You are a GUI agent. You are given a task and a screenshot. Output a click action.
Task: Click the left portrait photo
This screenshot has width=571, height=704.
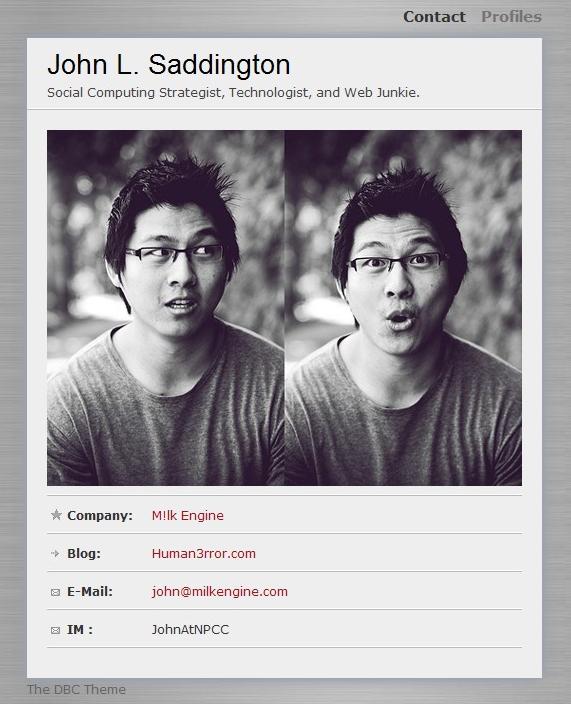point(166,308)
